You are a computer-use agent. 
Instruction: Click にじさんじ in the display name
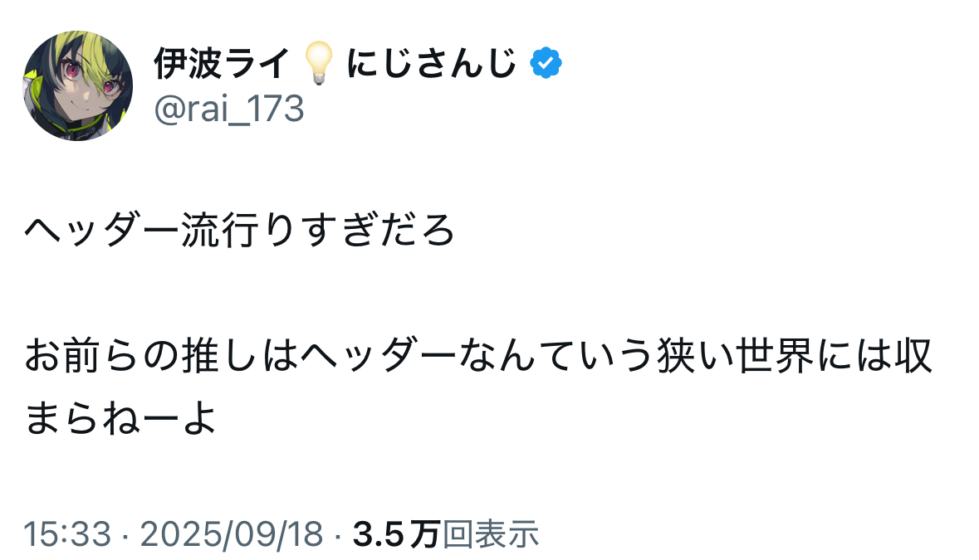click(x=432, y=63)
